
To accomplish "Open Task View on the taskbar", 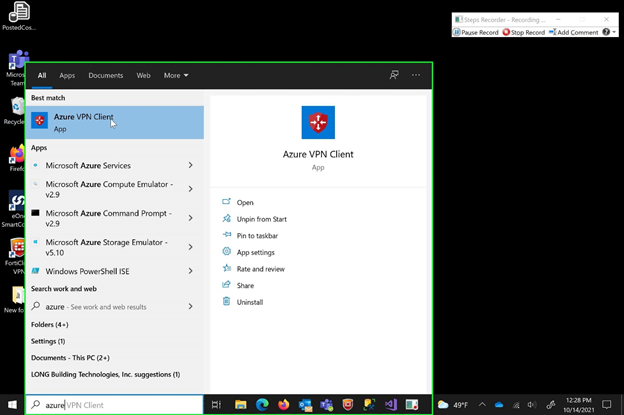I will (216, 405).
